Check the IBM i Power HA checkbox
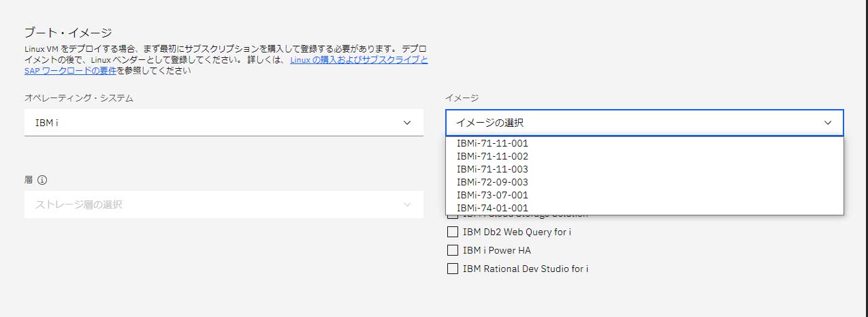 click(453, 250)
